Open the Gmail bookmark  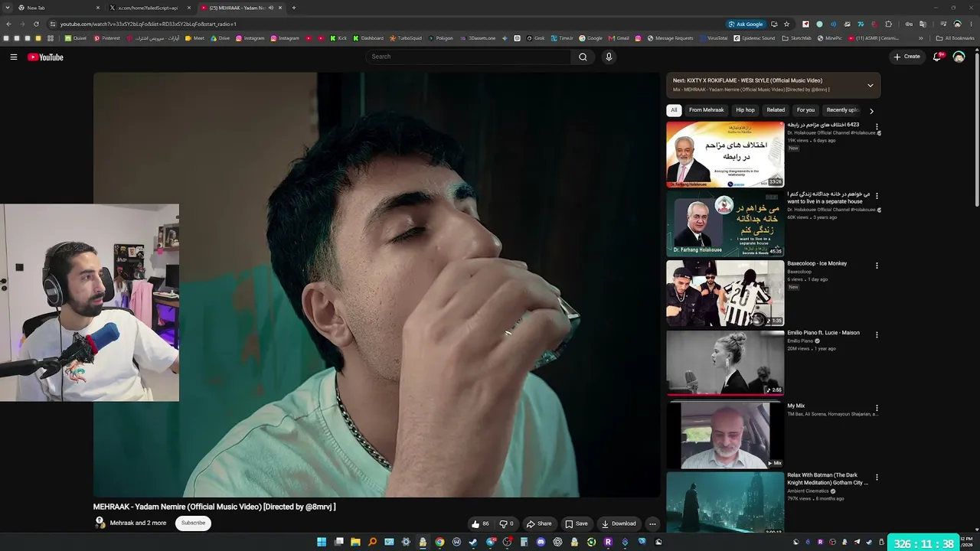click(x=619, y=38)
